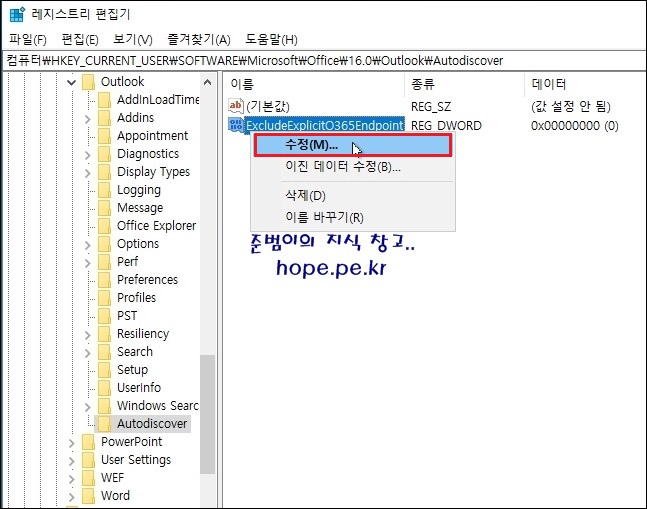Screen dimensions: 647x509
Task: Select the ExcludeExplicitO365Endpoint value name
Action: 325,125
